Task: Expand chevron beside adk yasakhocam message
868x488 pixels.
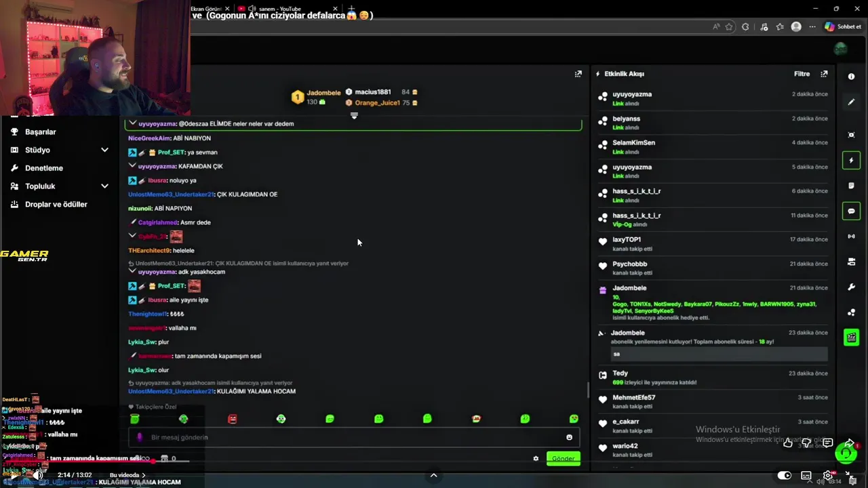Action: point(132,272)
